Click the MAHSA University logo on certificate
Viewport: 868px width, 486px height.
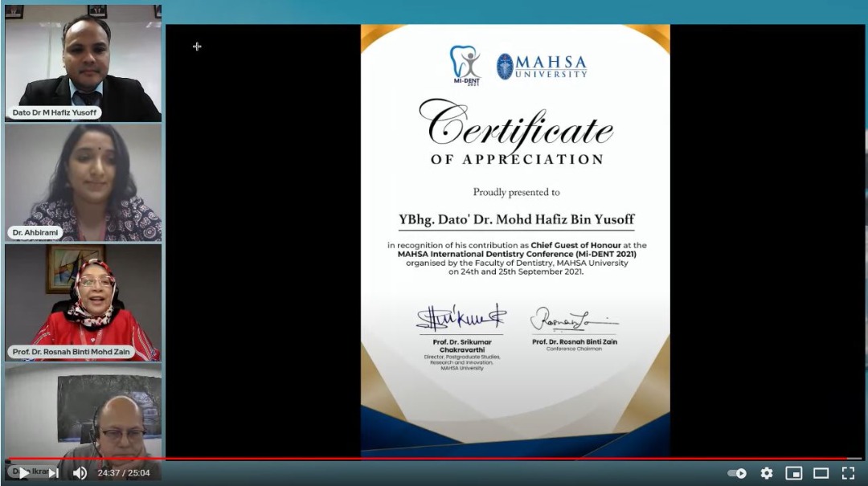(542, 67)
